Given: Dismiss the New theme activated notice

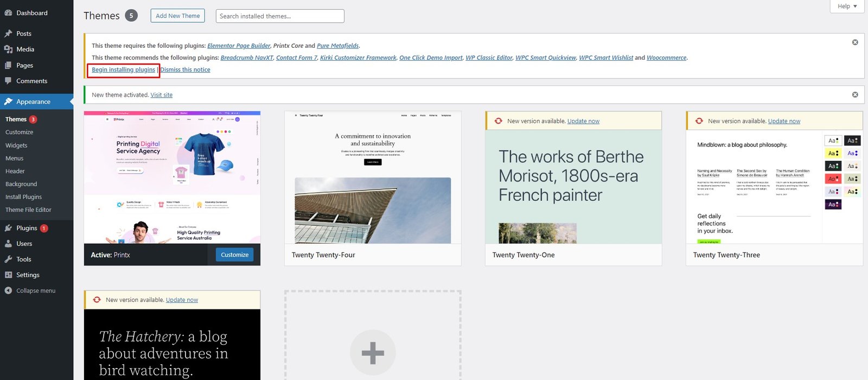Looking at the screenshot, I should click(x=855, y=94).
